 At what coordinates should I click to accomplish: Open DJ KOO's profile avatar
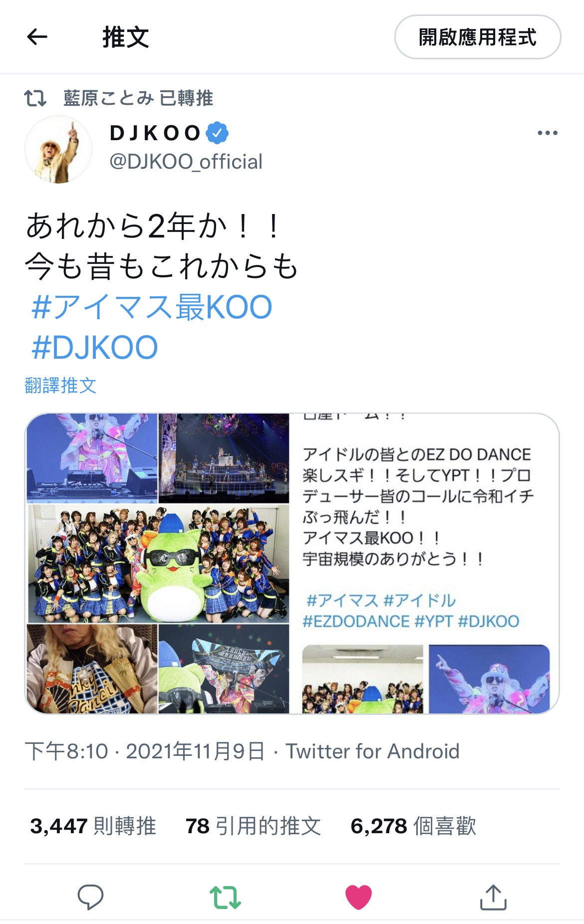coord(58,149)
